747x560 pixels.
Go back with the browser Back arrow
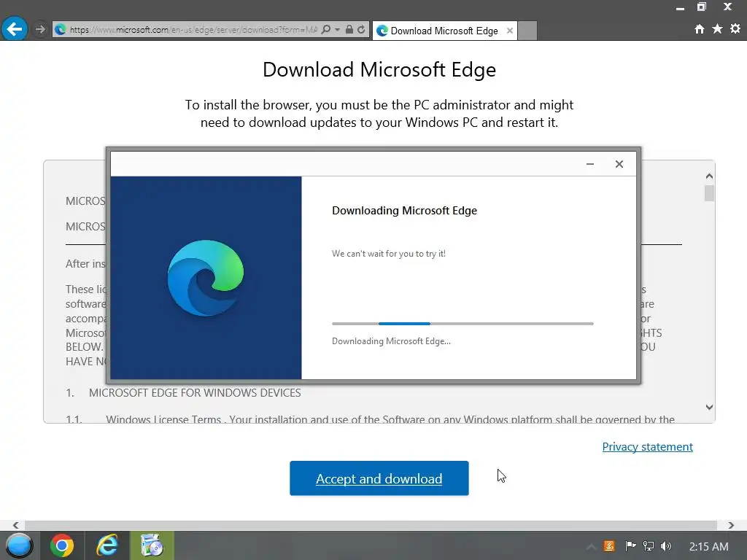coord(15,29)
